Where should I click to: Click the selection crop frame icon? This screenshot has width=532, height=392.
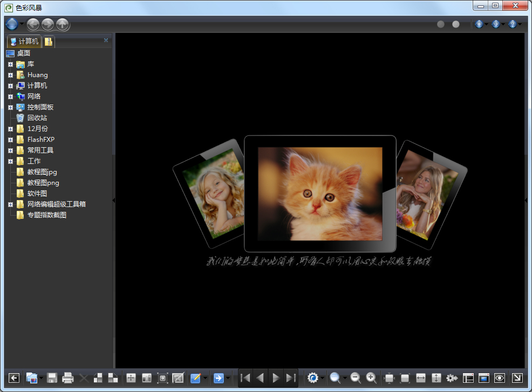(x=162, y=378)
